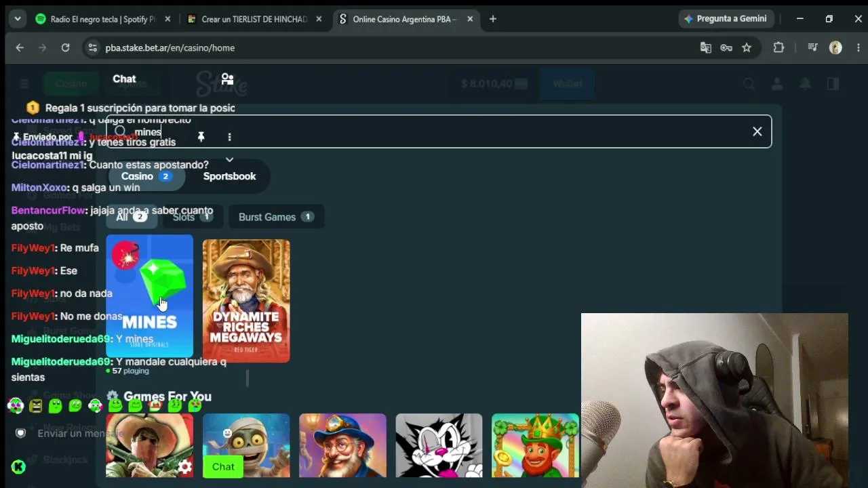Click the Games For You heading
868x488 pixels.
pyautogui.click(x=167, y=396)
